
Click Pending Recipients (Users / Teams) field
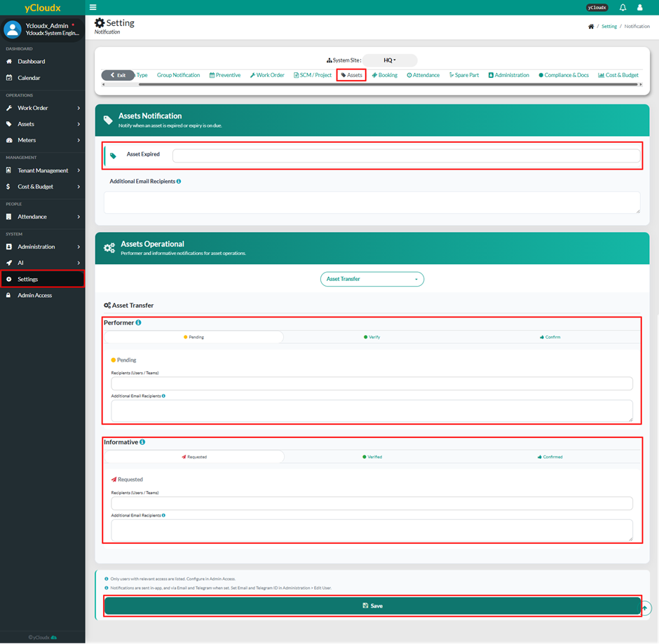(x=372, y=383)
